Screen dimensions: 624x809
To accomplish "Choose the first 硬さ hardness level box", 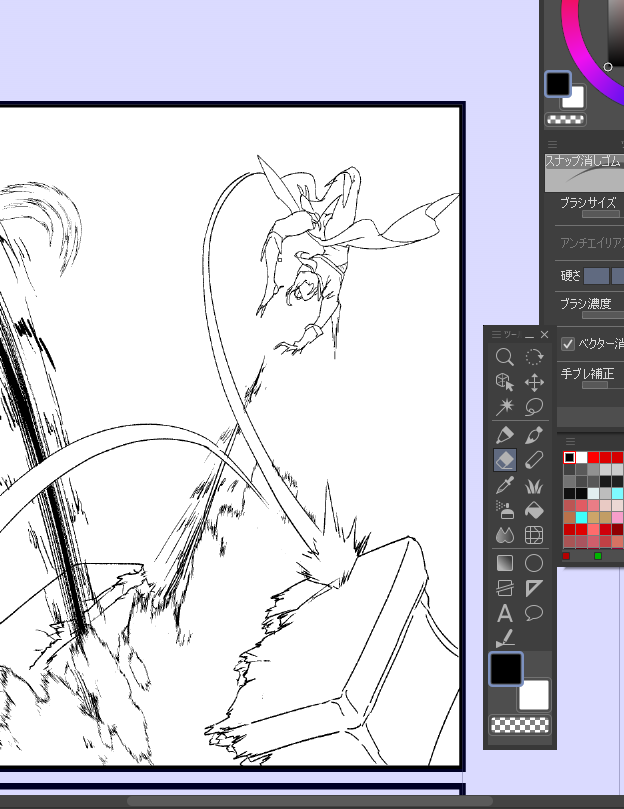I will (596, 276).
